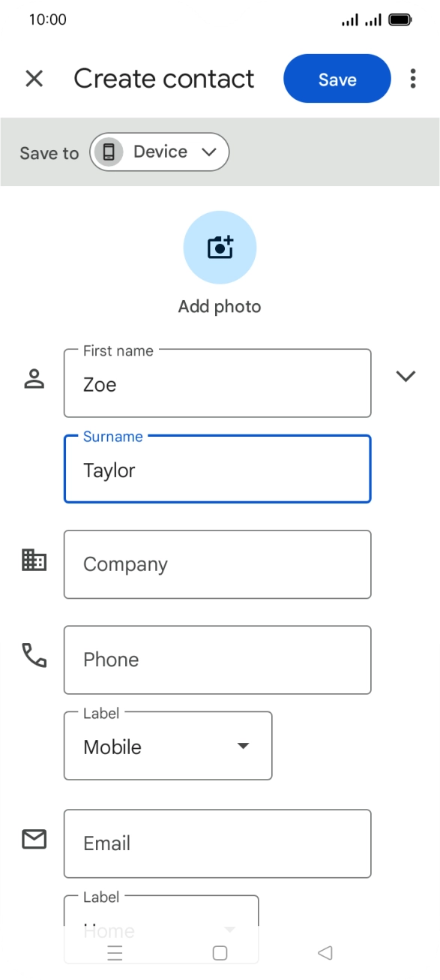
Task: Tap the Phone number input field
Action: pos(217,660)
